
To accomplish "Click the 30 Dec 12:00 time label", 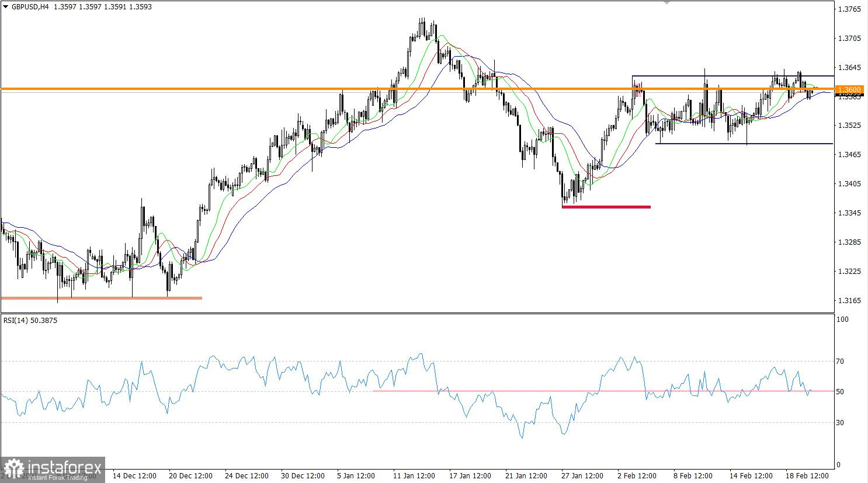I will pos(303,475).
